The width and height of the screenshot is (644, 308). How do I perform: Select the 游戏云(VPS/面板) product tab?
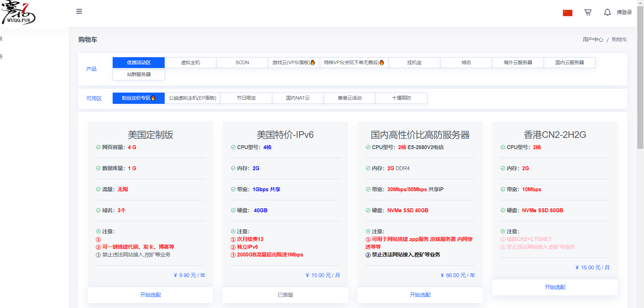pyautogui.click(x=294, y=62)
